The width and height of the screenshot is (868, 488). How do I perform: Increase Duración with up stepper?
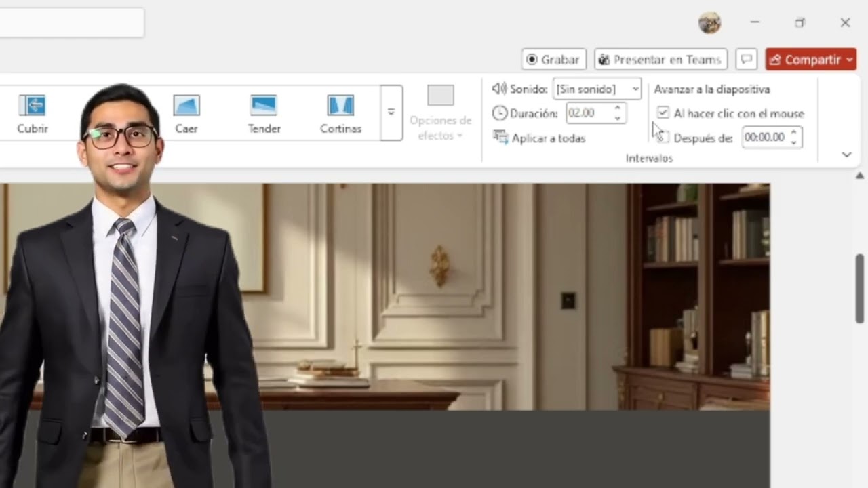tap(617, 108)
